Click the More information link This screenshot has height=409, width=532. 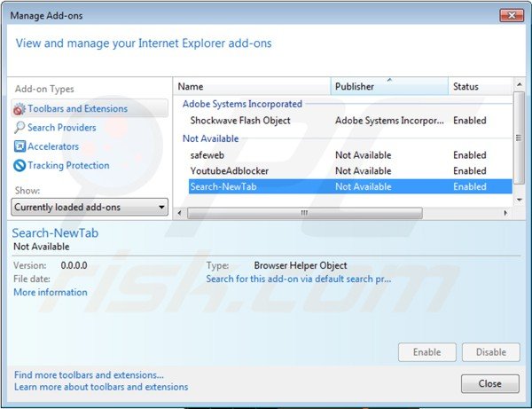(x=51, y=292)
